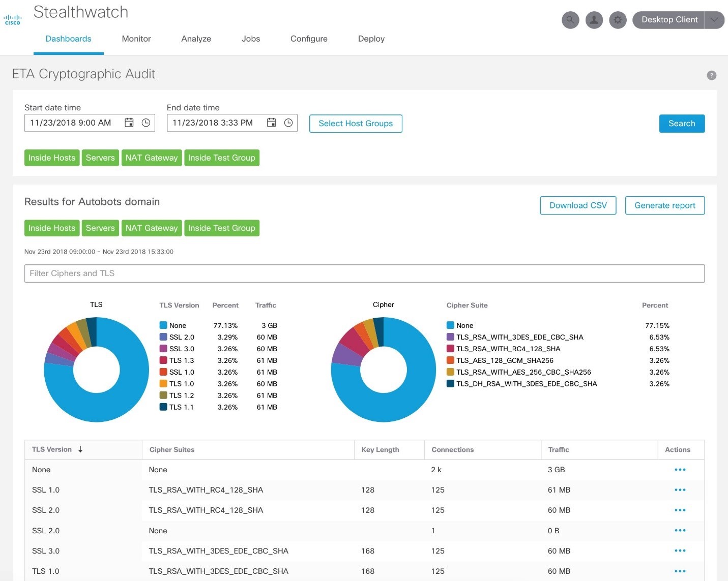Image resolution: width=728 pixels, height=581 pixels.
Task: Expand the Desktop Client dropdown arrow
Action: tap(714, 20)
